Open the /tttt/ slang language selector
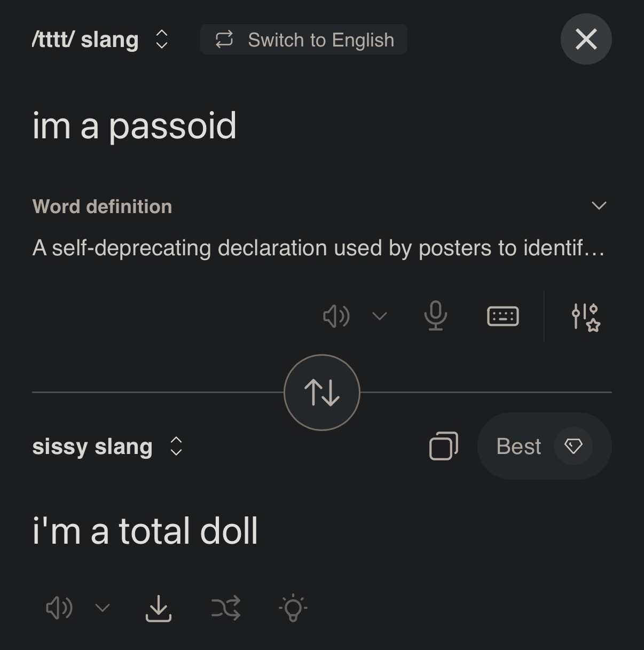 coord(100,40)
